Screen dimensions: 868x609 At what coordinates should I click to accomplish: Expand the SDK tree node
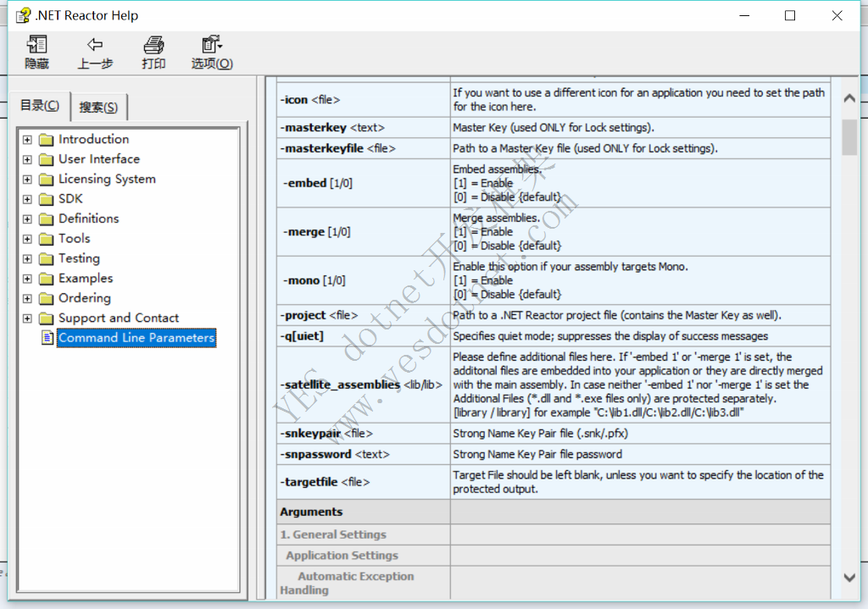(x=27, y=200)
